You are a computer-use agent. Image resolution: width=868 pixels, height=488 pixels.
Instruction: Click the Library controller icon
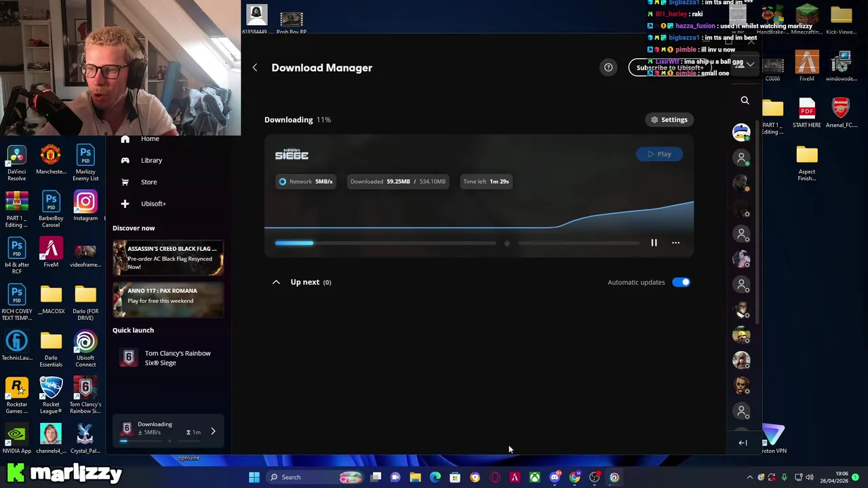pyautogui.click(x=125, y=161)
